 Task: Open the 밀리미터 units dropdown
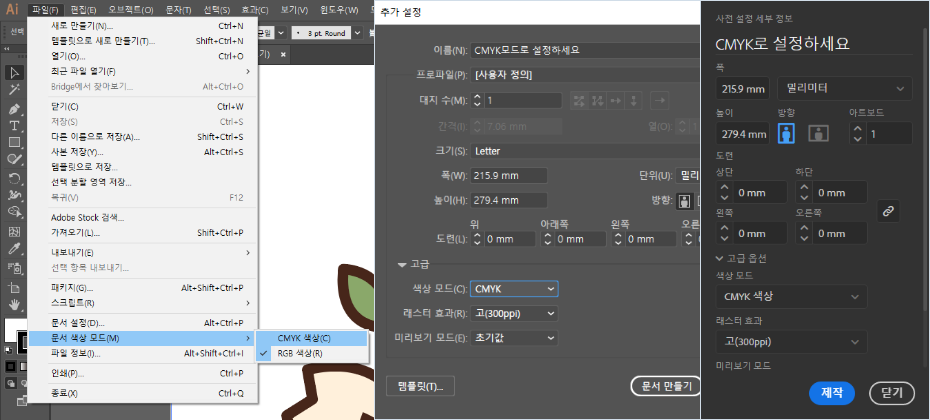point(845,89)
